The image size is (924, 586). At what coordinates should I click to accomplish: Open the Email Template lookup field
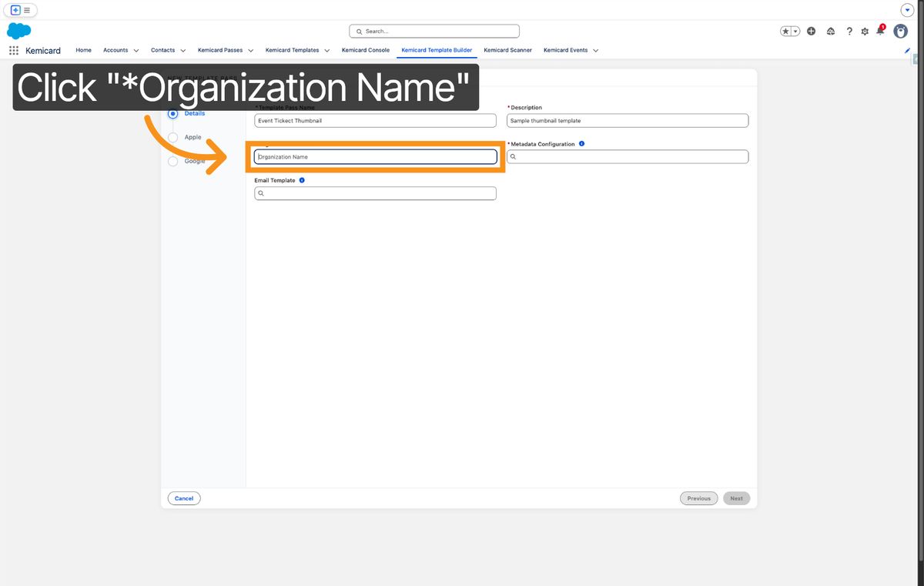click(375, 193)
